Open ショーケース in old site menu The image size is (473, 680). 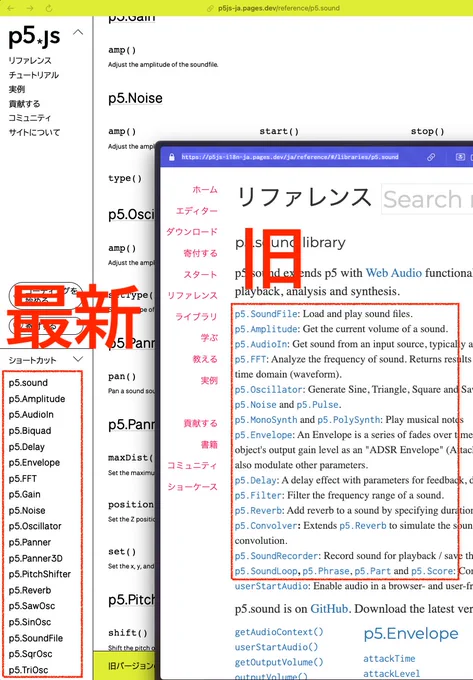pos(192,487)
